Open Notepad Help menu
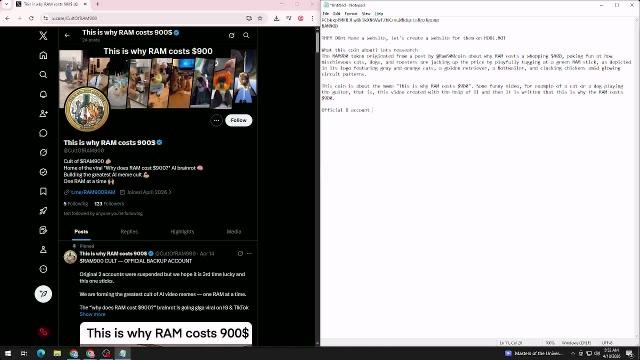Viewport: 640px width, 360px height. (379, 13)
